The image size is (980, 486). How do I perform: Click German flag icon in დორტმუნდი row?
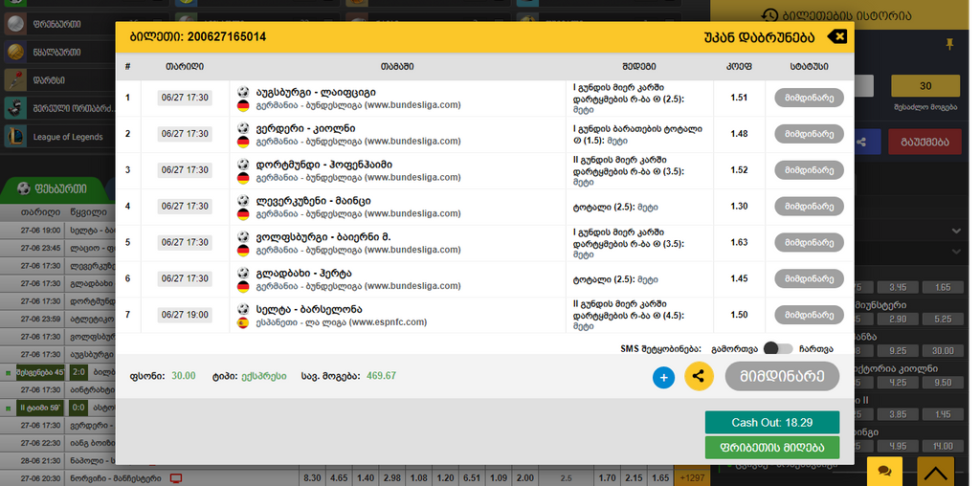click(243, 178)
